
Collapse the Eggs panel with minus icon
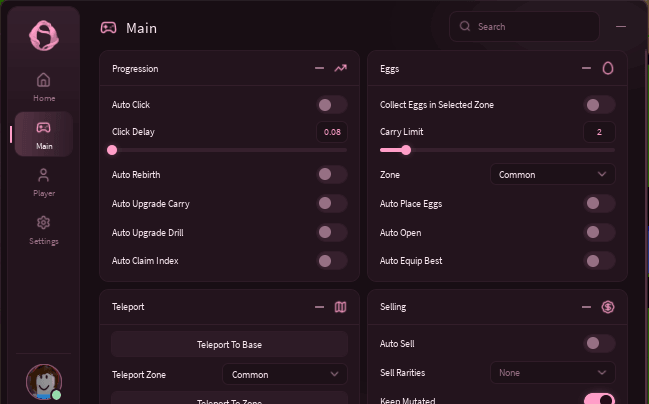[x=586, y=68]
